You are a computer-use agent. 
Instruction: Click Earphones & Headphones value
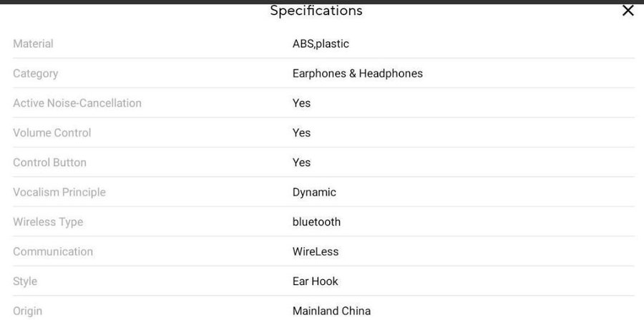coord(357,74)
